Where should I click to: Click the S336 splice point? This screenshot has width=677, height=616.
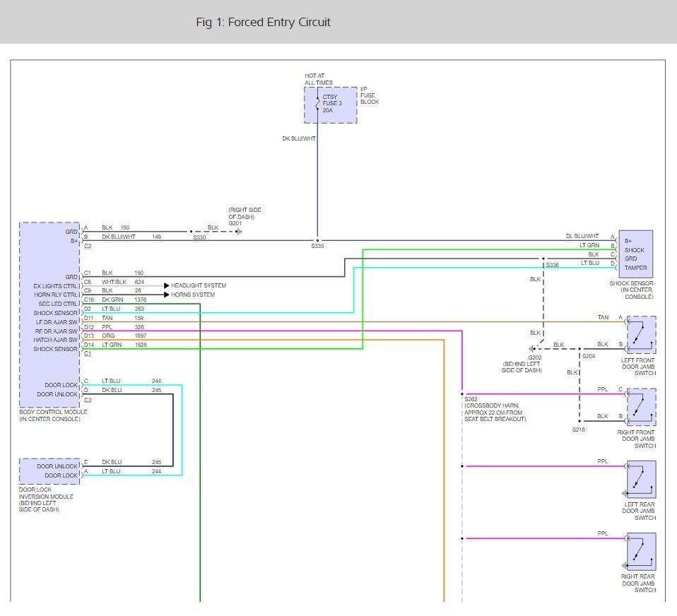543,259
